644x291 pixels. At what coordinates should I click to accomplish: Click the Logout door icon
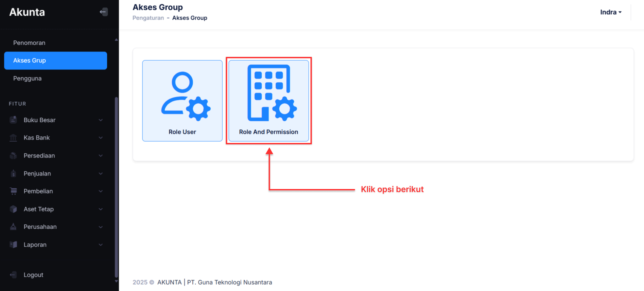(13, 275)
